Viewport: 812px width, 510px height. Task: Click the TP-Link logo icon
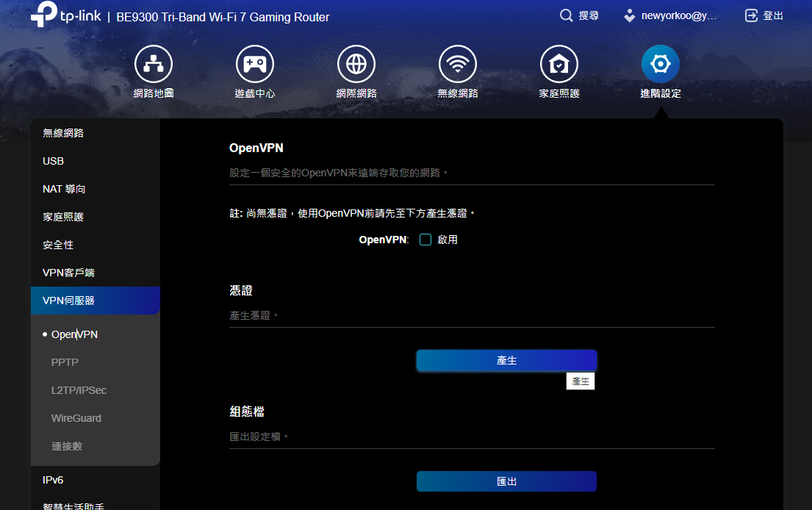[x=44, y=14]
